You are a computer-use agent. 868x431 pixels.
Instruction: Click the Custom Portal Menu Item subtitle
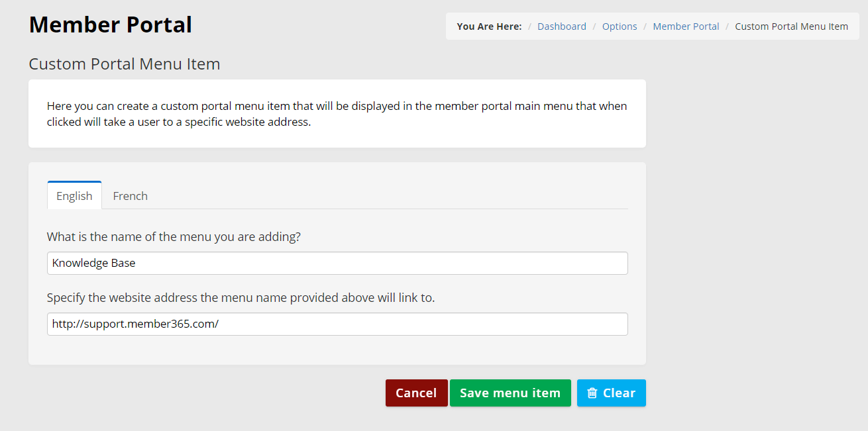(124, 64)
